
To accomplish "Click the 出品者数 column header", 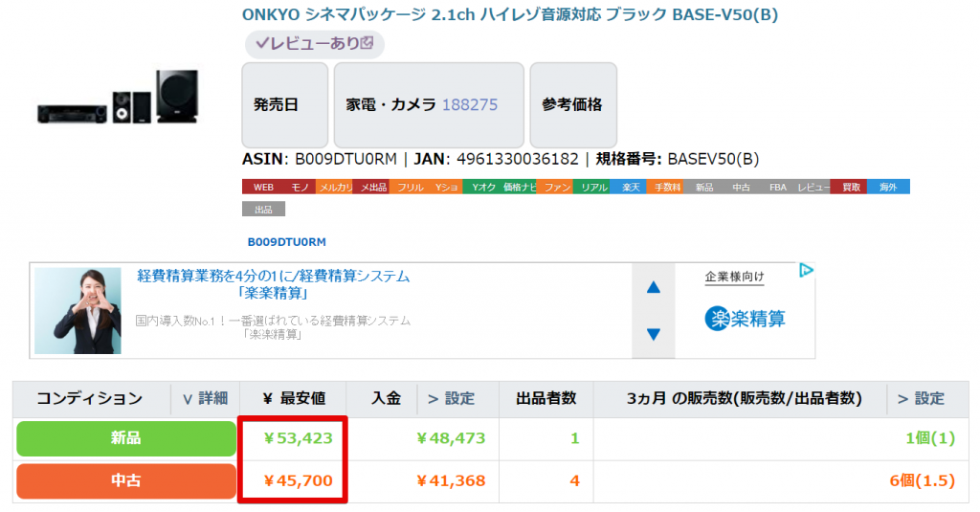I will (x=546, y=398).
